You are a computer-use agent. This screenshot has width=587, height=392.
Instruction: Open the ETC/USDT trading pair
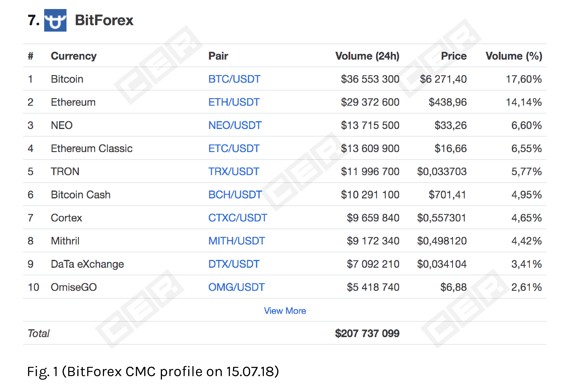(234, 148)
